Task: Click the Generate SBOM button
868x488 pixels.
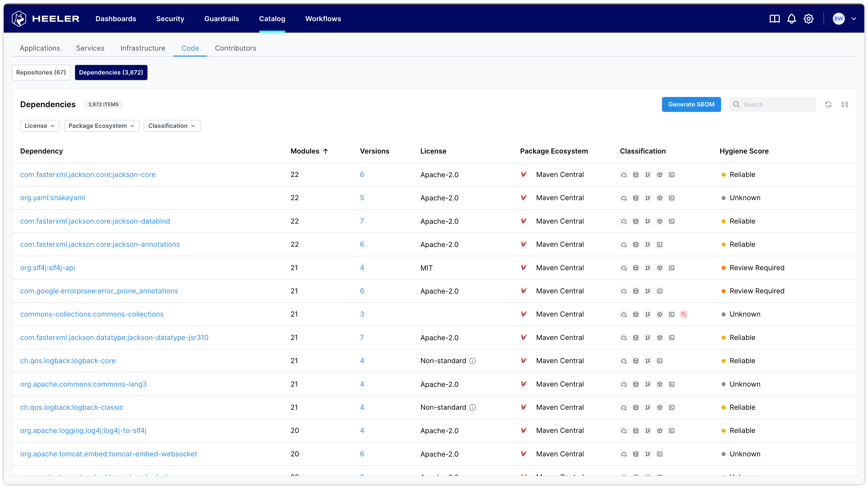Action: click(691, 104)
